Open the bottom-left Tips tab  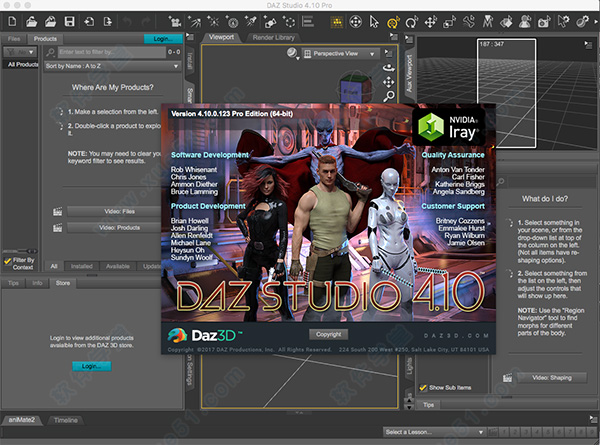[x=13, y=283]
